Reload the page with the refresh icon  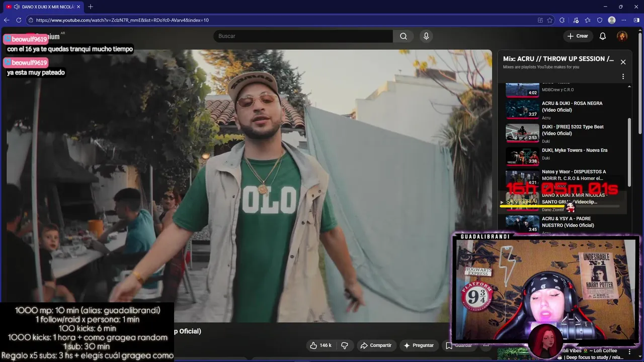(x=19, y=20)
